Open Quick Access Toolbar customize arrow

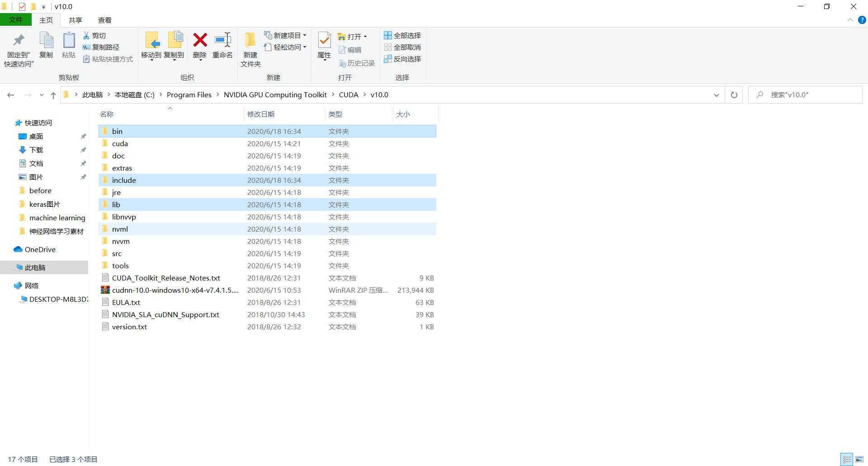pos(43,7)
